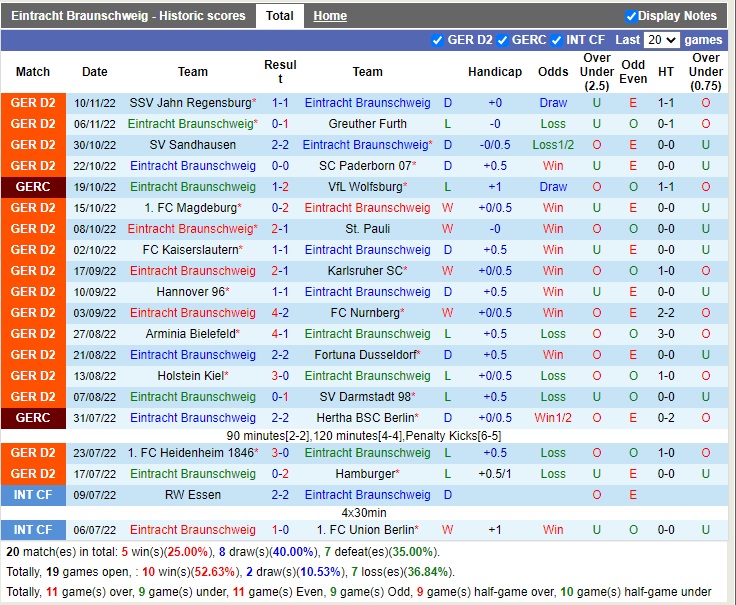
Task: Switch to the Home tab
Action: [x=330, y=16]
